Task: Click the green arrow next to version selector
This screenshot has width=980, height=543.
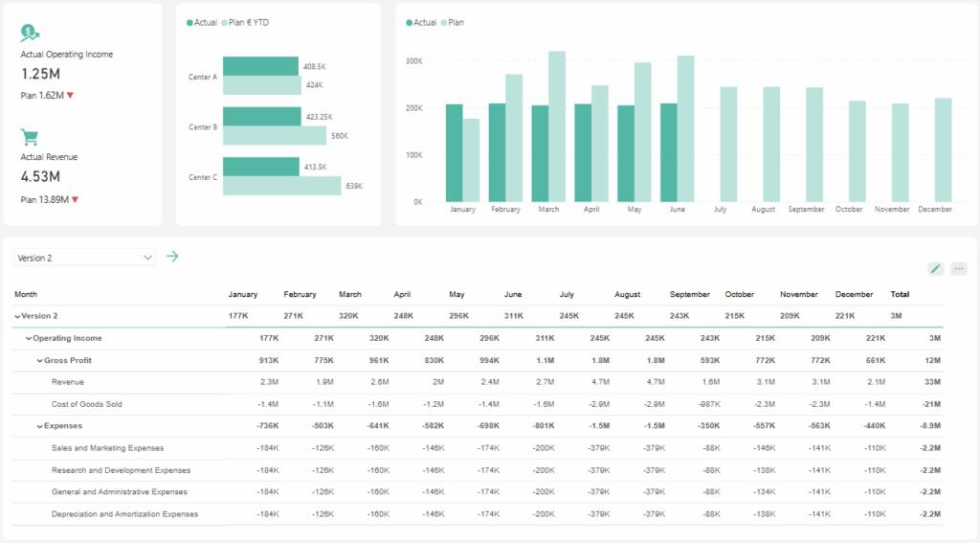Action: 172,257
